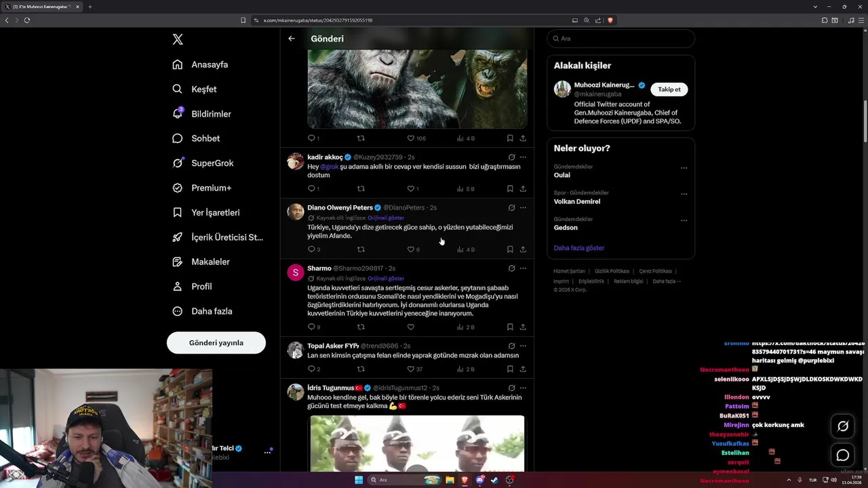Open Çerez Politikası link
This screenshot has width=868, height=488.
[655, 271]
